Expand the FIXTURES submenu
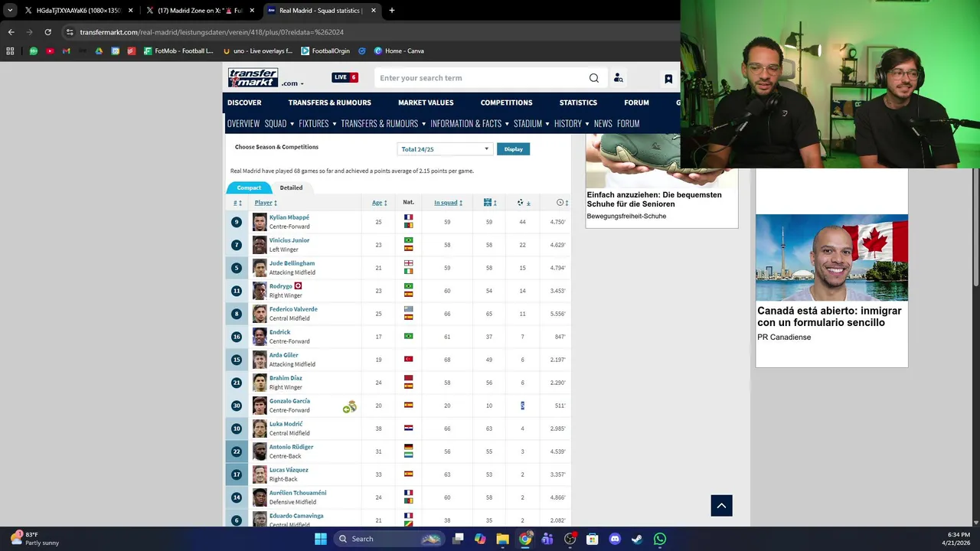Viewport: 980px width, 551px height. [334, 124]
